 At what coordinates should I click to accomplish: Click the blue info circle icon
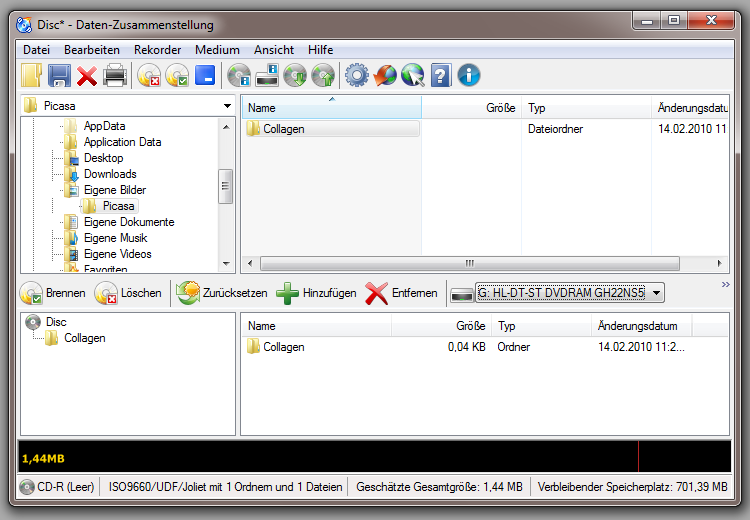tap(468, 75)
